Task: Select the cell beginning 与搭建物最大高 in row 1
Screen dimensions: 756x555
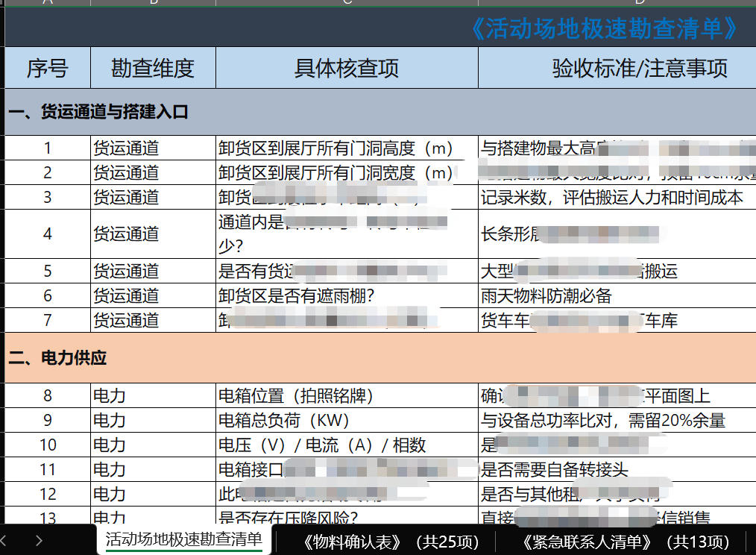Action: coord(617,148)
